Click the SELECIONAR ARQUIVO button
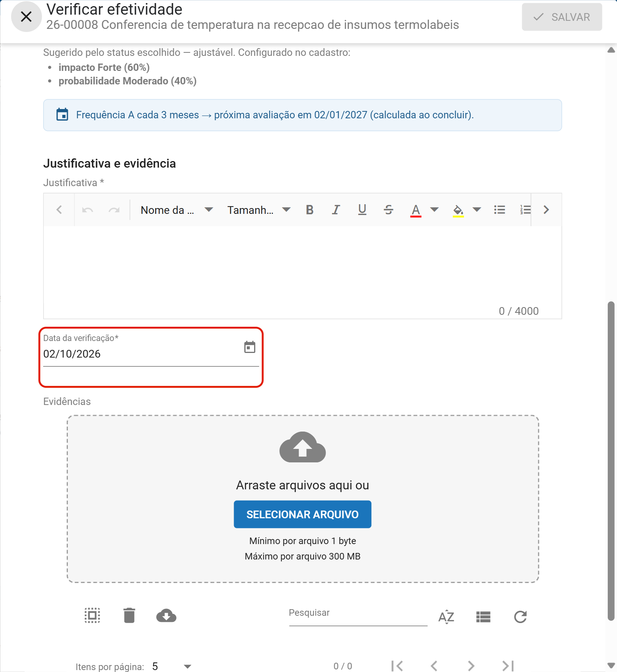 [302, 514]
